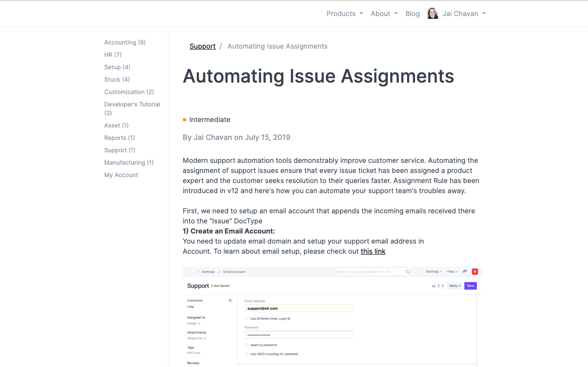Select Accounting (9) category in the sidebar
588x367 pixels.
125,42
